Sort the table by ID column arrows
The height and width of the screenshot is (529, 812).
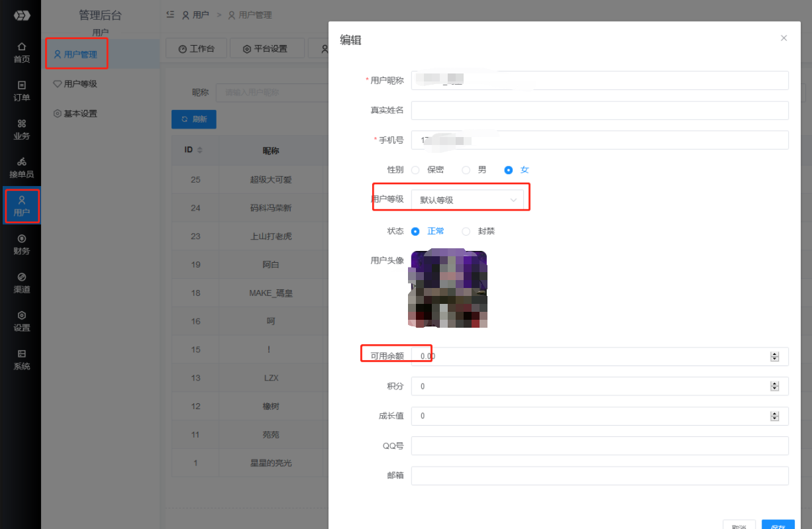(x=200, y=150)
